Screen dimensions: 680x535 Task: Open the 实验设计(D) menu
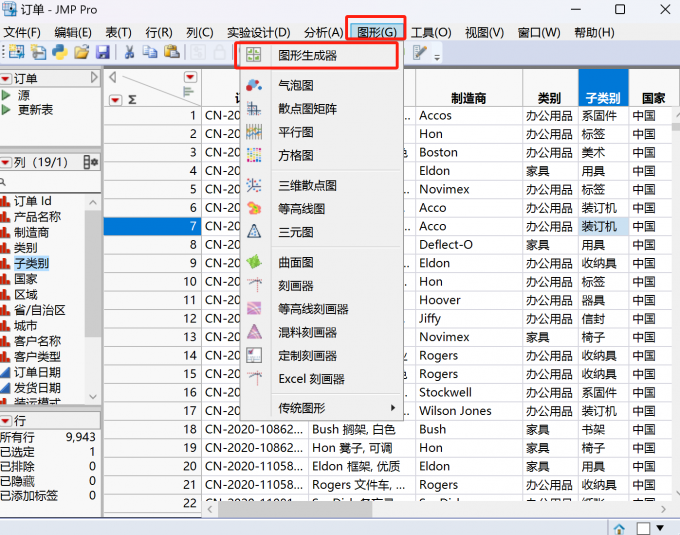[x=258, y=33]
